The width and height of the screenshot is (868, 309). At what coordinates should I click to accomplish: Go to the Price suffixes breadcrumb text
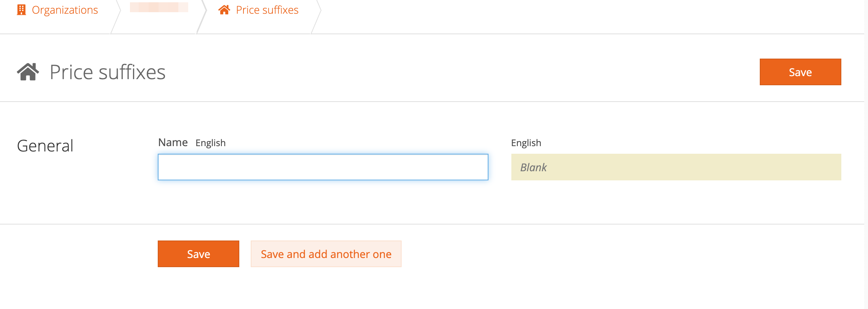(x=267, y=10)
